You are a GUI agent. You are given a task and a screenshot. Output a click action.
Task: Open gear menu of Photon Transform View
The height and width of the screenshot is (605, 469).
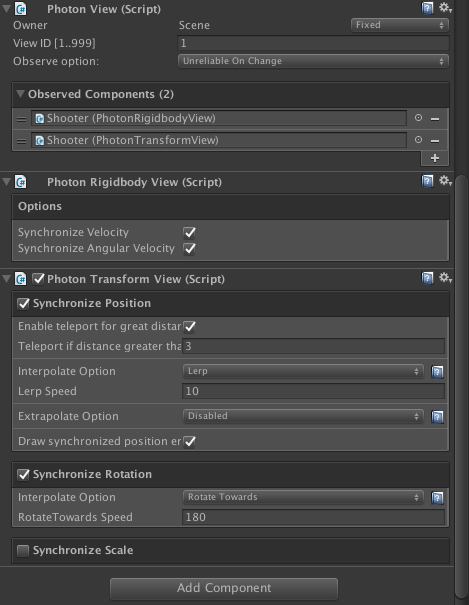[x=445, y=277]
